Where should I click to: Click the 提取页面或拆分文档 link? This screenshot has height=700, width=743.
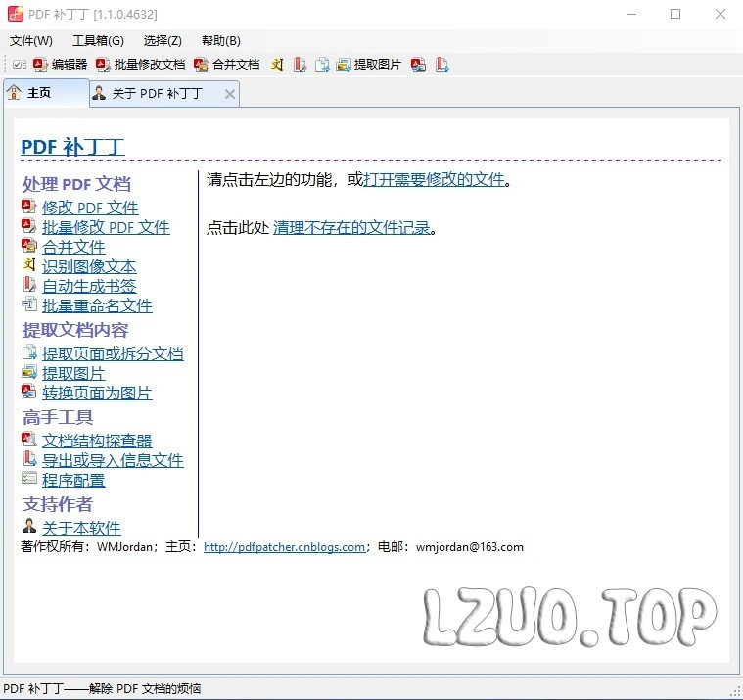point(113,353)
